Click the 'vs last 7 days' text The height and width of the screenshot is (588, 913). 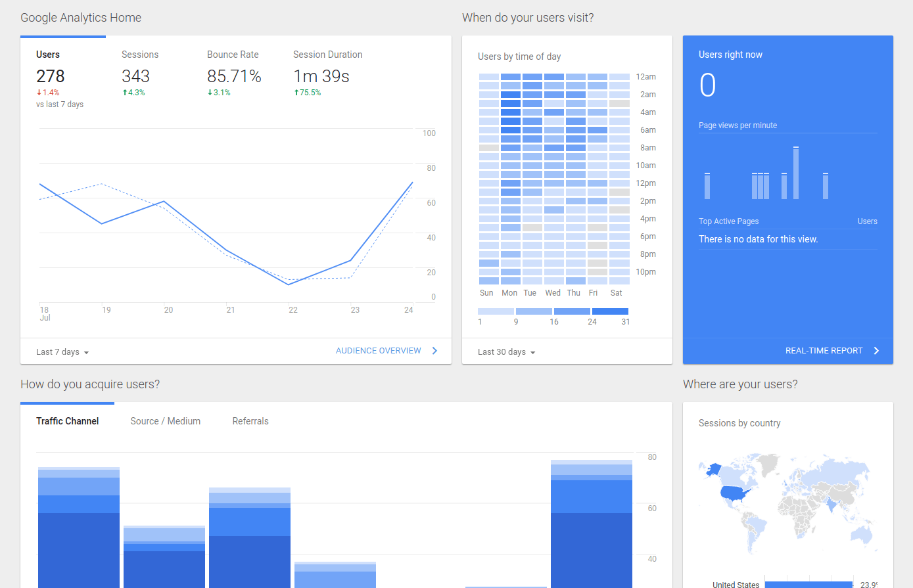click(x=60, y=104)
